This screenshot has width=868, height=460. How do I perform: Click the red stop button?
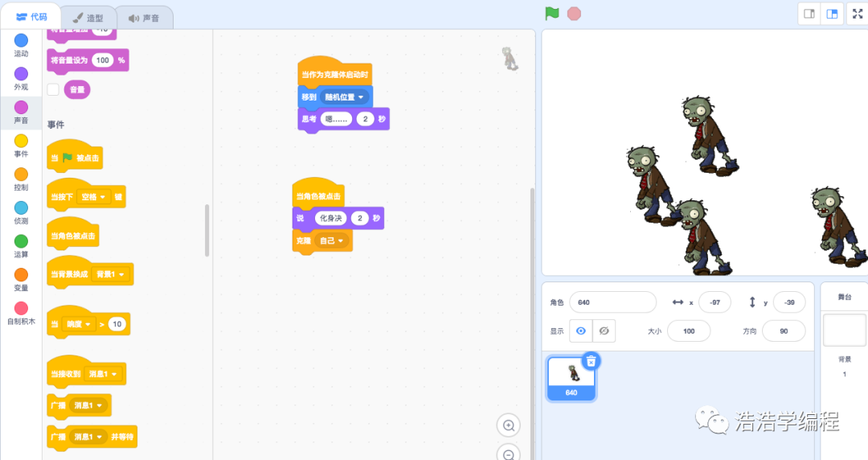click(574, 14)
